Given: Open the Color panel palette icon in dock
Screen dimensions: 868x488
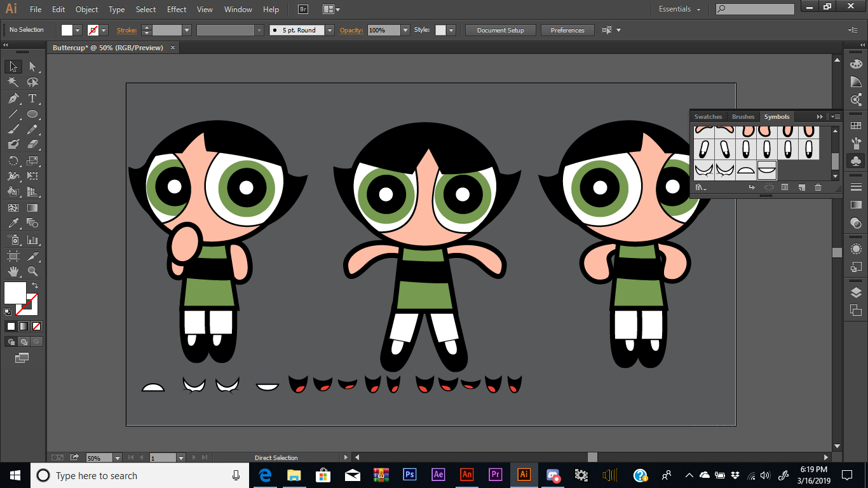Looking at the screenshot, I should pos(856,64).
